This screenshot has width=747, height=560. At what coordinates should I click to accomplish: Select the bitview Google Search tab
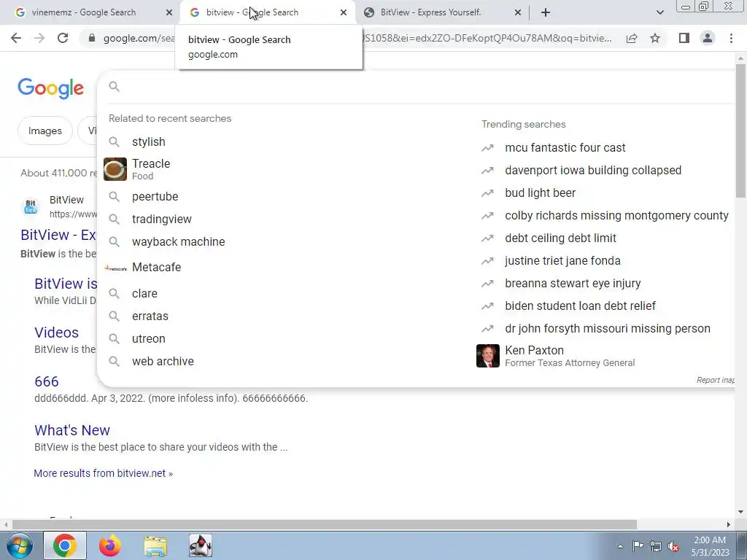tap(252, 12)
